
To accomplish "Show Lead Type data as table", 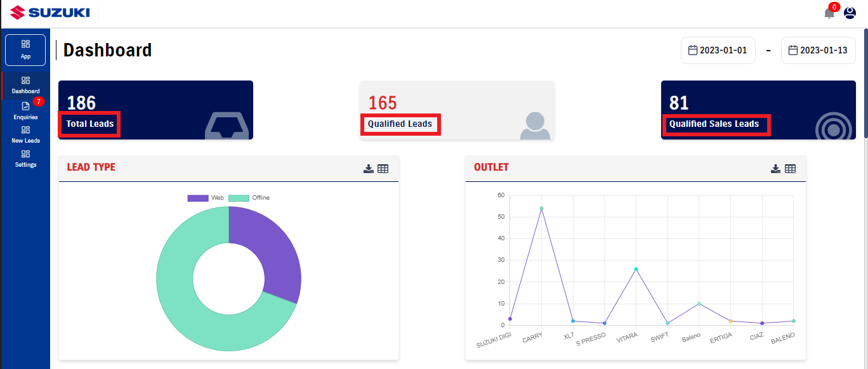I will [x=383, y=169].
